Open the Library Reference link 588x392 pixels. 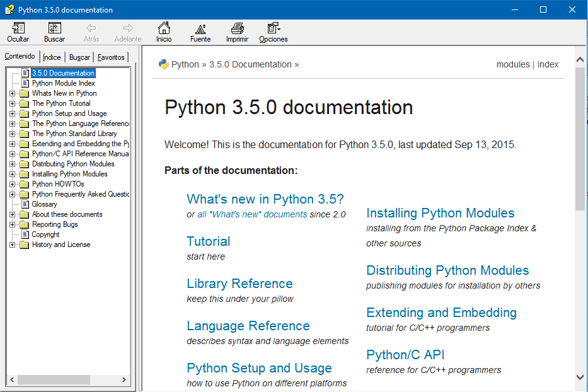pyautogui.click(x=239, y=284)
